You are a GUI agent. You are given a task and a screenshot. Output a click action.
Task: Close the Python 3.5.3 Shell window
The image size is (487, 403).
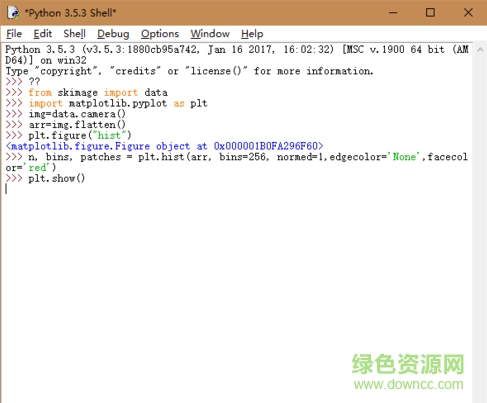point(468,13)
